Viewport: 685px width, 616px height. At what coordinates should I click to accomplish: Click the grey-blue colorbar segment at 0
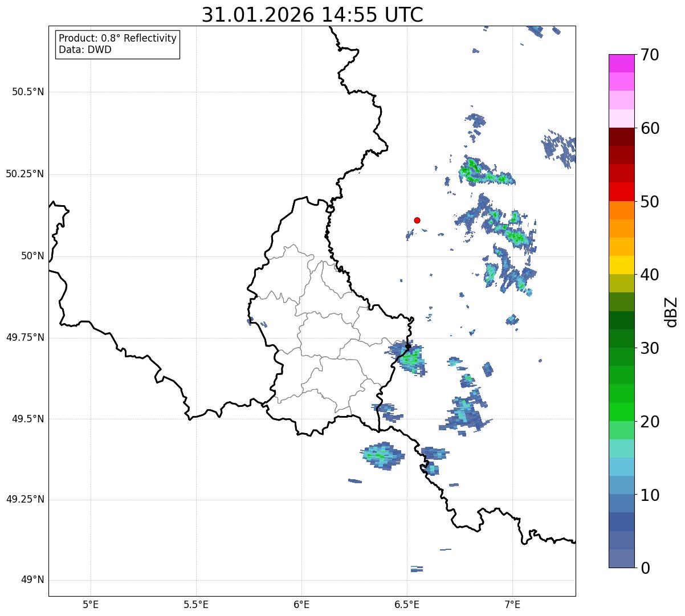622,558
